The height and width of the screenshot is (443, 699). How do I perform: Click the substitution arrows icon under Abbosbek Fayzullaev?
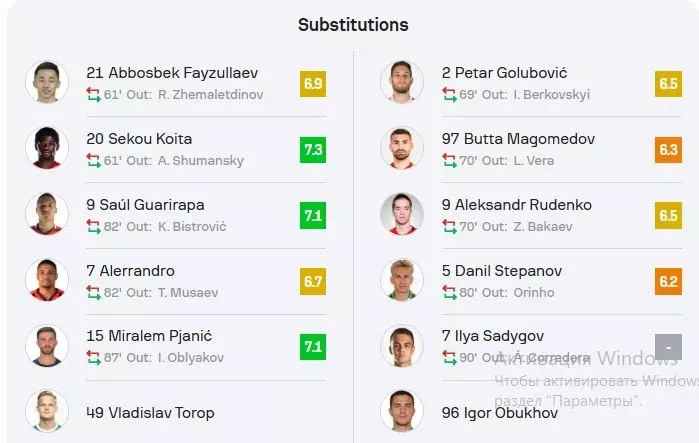tap(93, 94)
